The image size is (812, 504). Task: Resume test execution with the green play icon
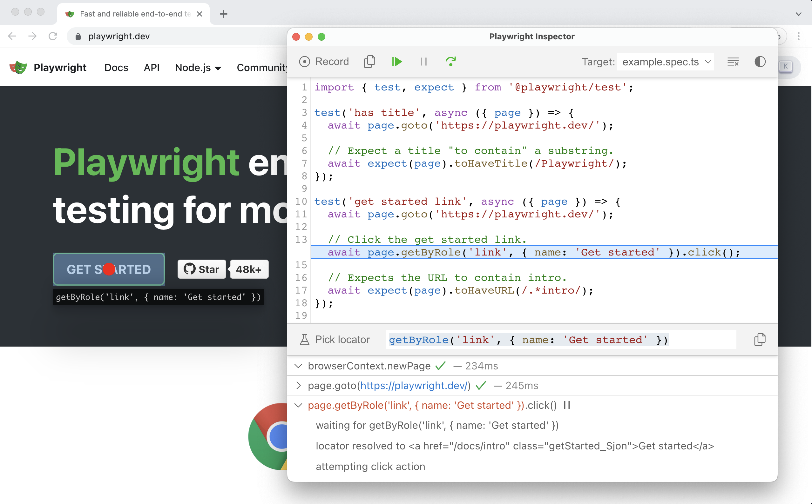(397, 62)
